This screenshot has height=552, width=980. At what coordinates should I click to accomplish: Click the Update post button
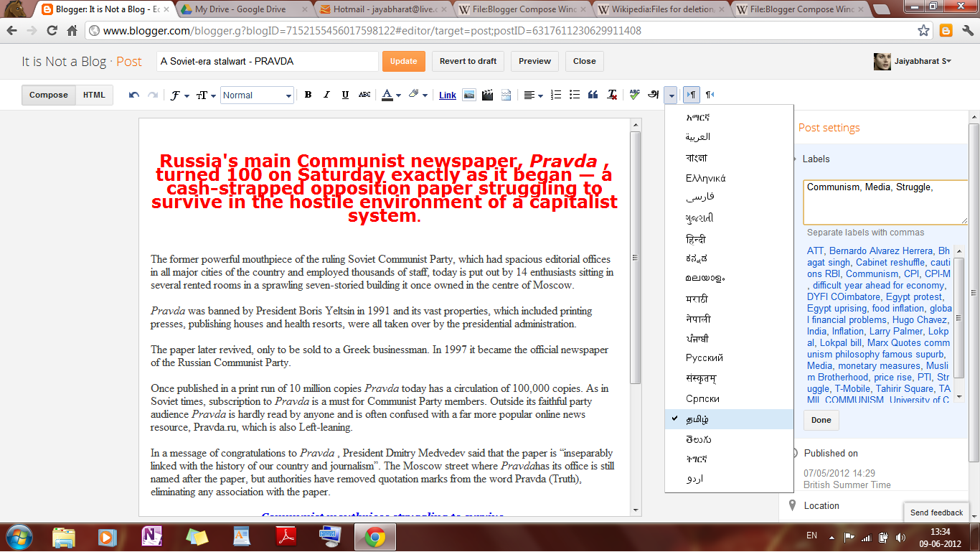click(403, 61)
